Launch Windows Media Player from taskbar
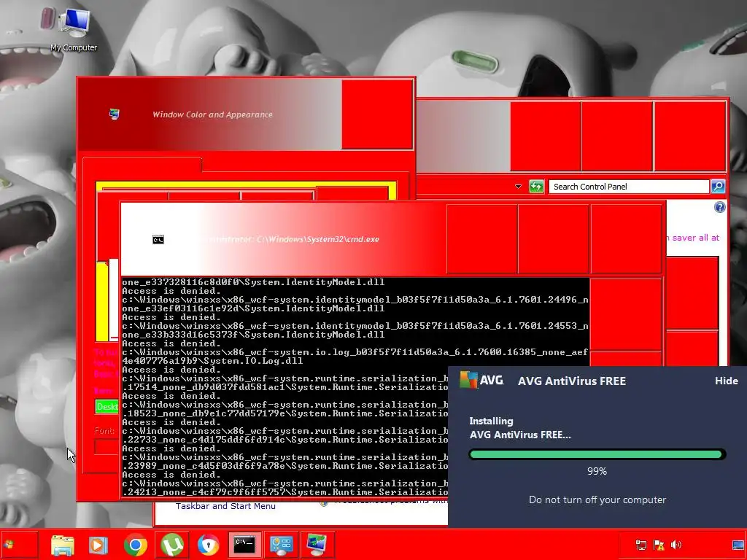The height and width of the screenshot is (560, 747). pyautogui.click(x=98, y=545)
